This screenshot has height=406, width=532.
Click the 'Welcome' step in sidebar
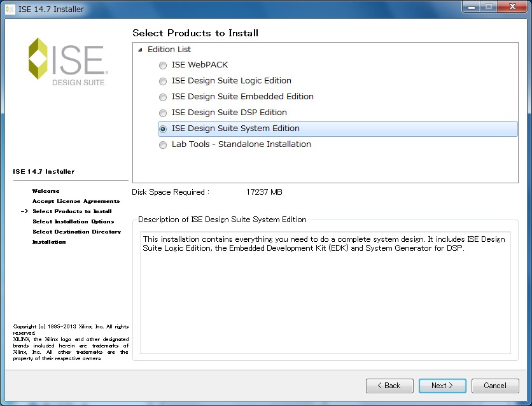[x=46, y=191]
